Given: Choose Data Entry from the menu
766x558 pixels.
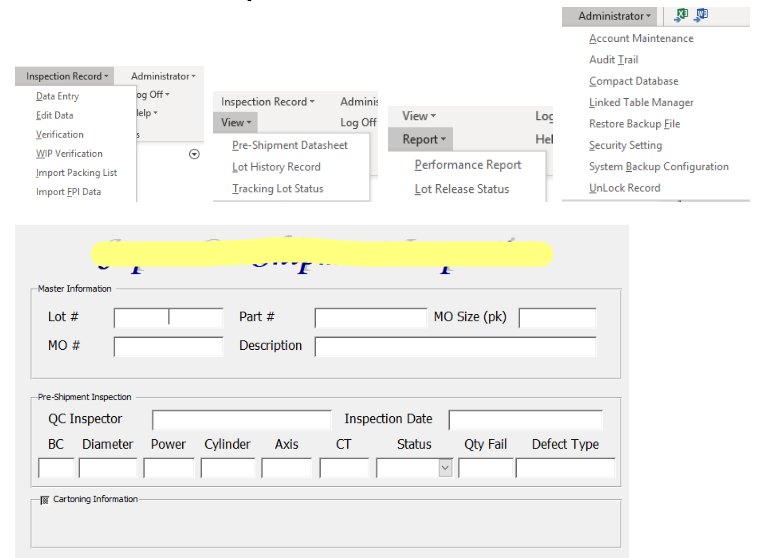Looking at the screenshot, I should click(57, 97).
